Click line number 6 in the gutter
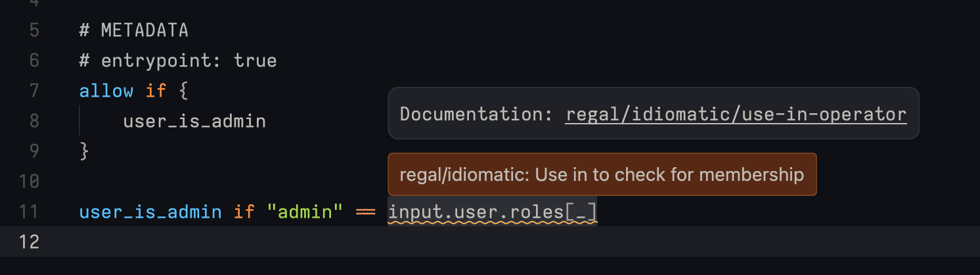The height and width of the screenshot is (275, 980). tap(34, 61)
